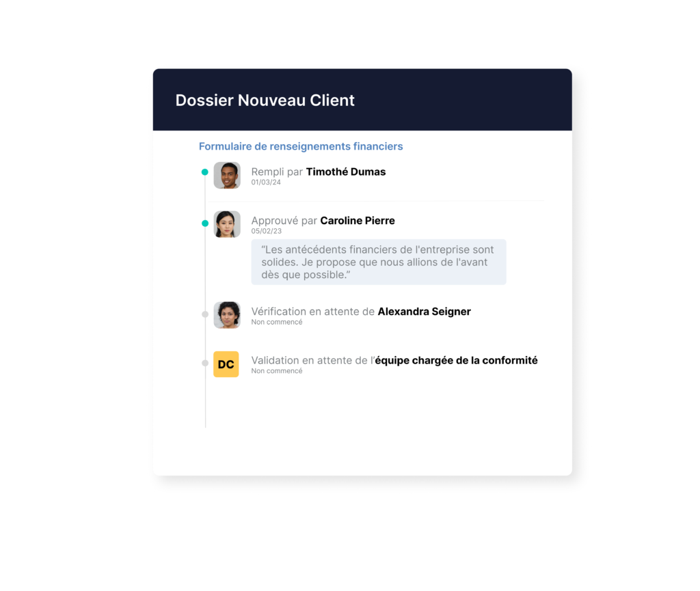Click Non commencé under Alexandra Seigner

(277, 322)
